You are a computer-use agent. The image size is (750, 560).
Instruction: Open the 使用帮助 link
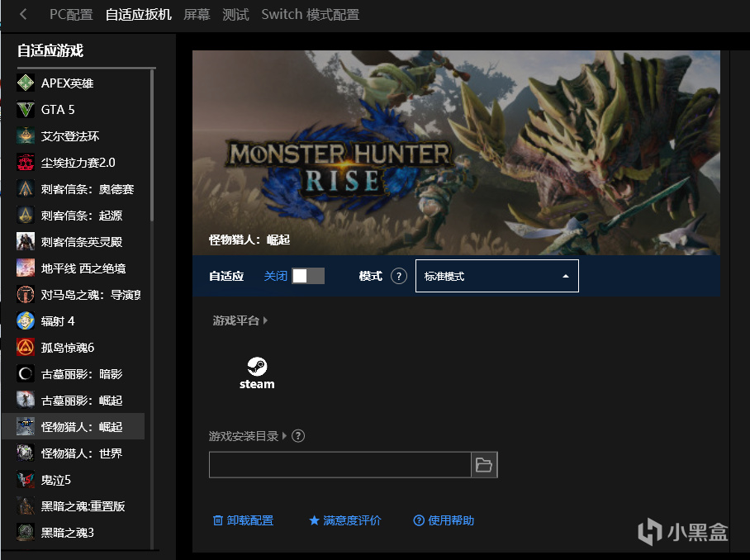click(444, 520)
